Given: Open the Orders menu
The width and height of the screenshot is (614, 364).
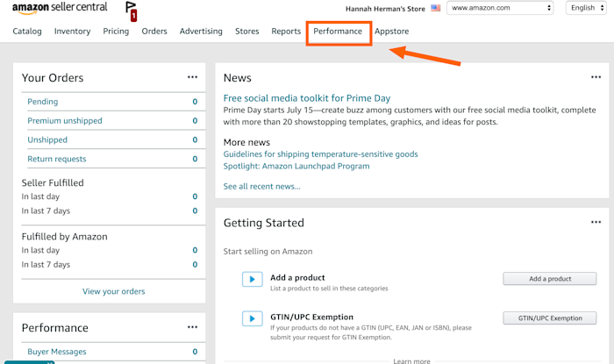Looking at the screenshot, I should [154, 32].
